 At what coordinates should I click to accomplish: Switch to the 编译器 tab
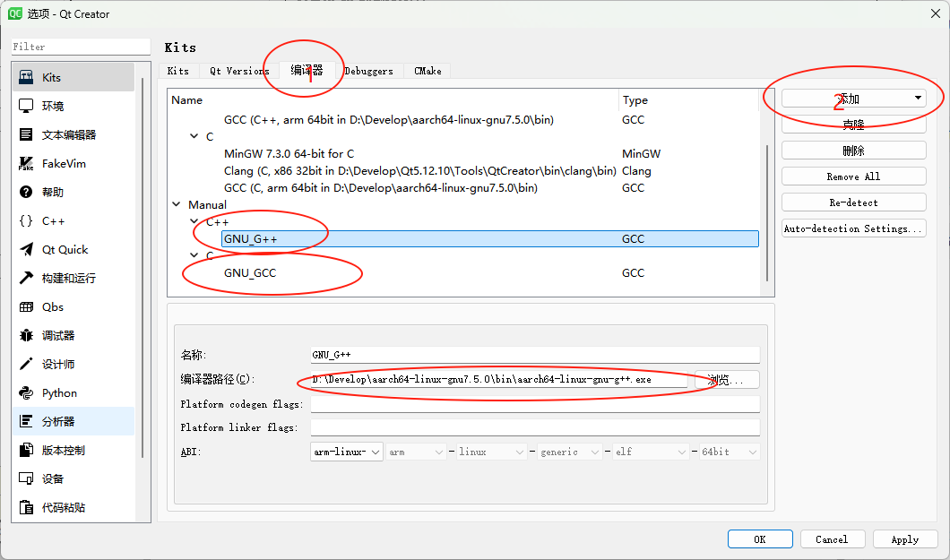click(x=307, y=70)
